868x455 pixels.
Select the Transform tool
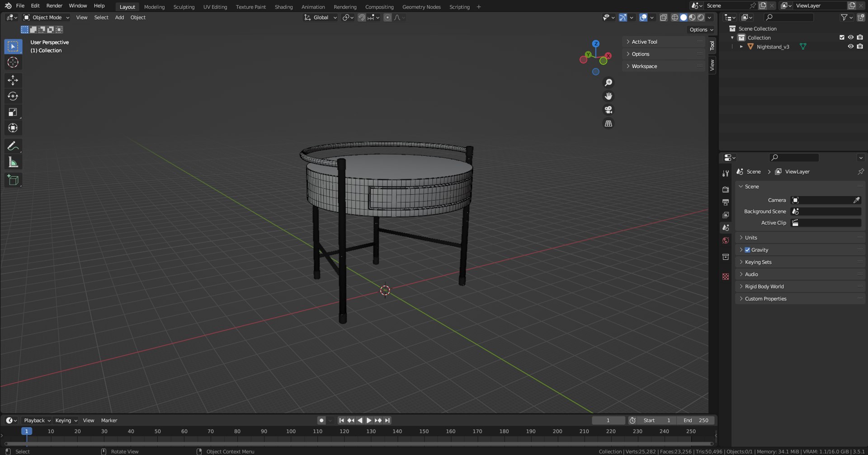(x=13, y=128)
